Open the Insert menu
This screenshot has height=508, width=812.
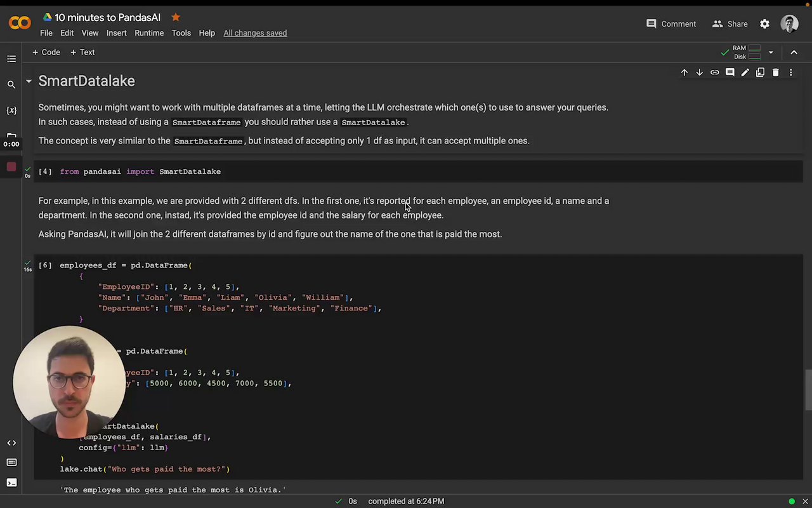click(x=117, y=33)
